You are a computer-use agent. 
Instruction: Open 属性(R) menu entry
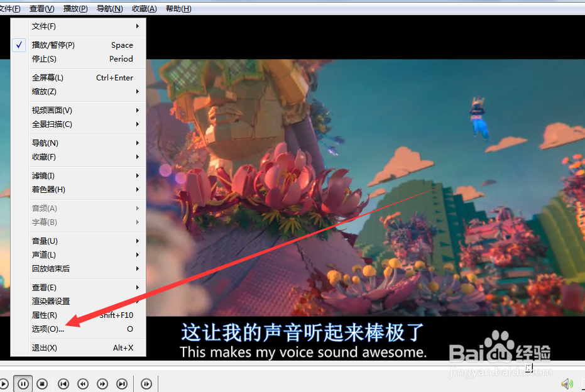[x=79, y=315]
